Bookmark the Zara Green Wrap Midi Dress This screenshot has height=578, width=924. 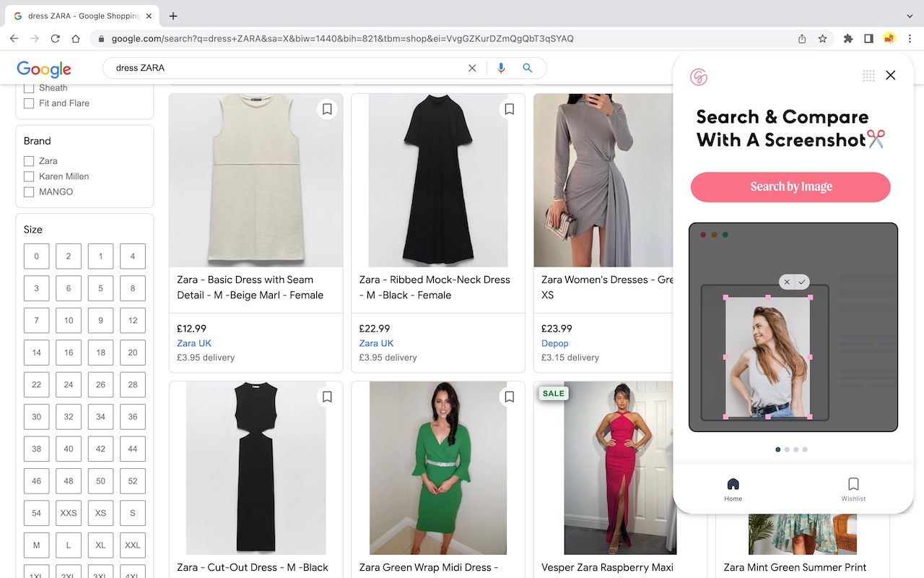509,397
